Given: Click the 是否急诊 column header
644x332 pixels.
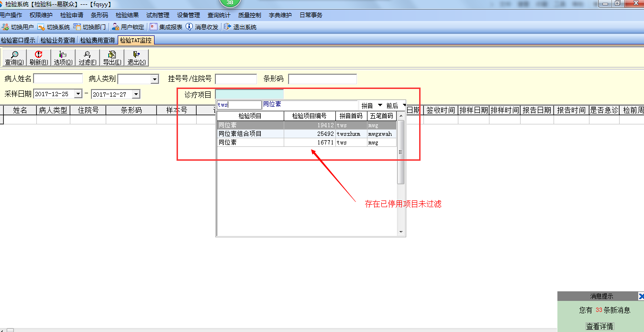Looking at the screenshot, I should click(x=604, y=110).
